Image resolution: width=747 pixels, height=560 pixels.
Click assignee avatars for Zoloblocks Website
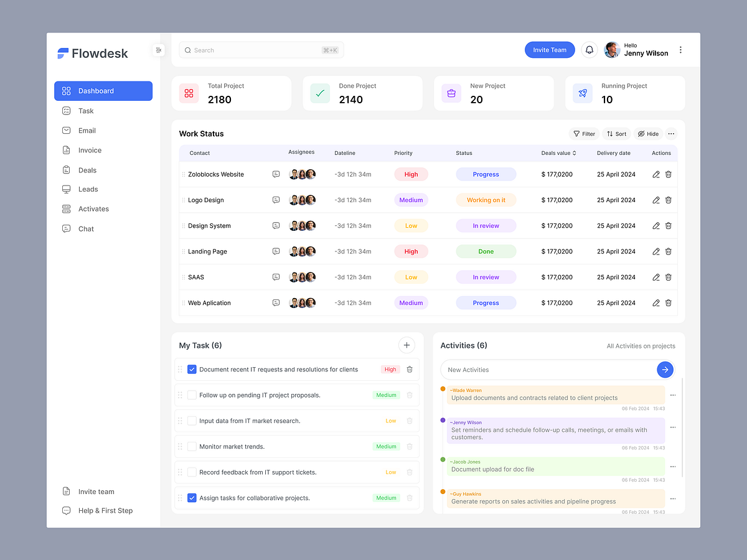(302, 174)
